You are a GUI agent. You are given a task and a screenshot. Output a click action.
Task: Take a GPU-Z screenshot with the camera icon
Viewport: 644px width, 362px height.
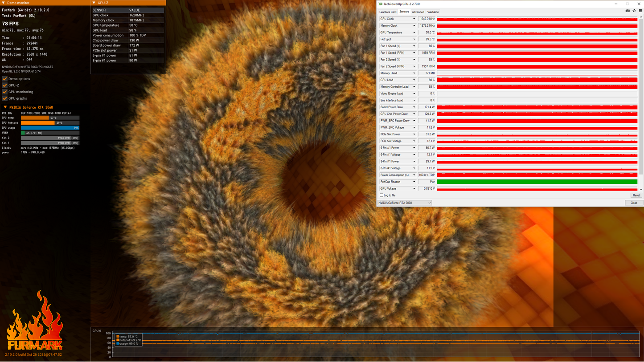click(x=628, y=10)
